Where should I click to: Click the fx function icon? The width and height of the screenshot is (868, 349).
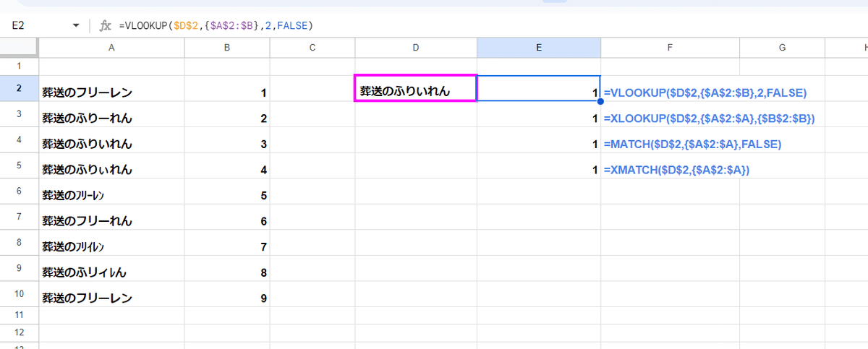(105, 26)
